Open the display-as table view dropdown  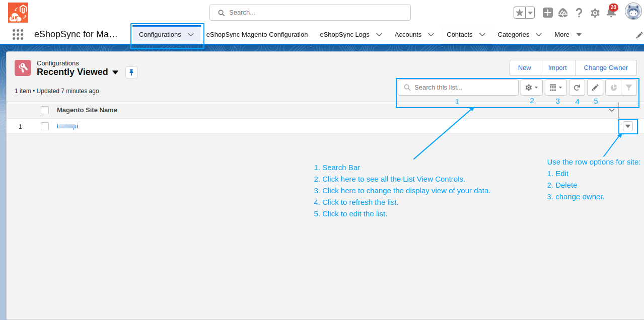tap(555, 88)
